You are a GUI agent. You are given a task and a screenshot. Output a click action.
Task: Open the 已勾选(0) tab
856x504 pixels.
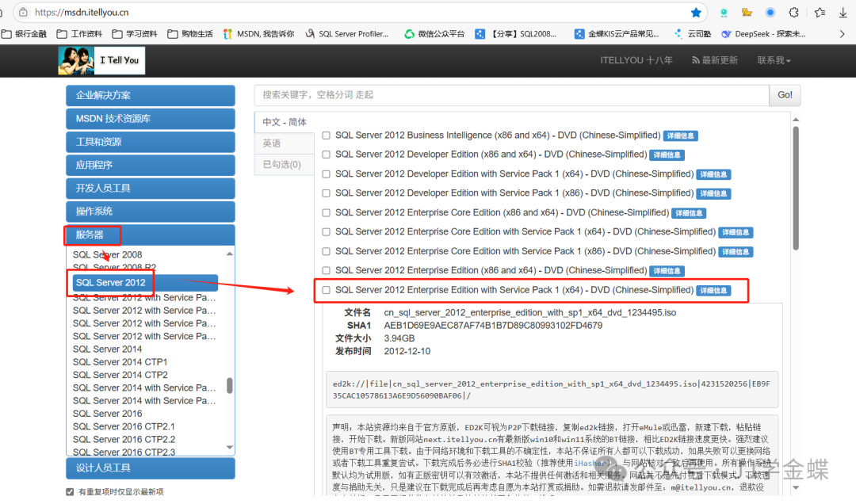(x=282, y=165)
